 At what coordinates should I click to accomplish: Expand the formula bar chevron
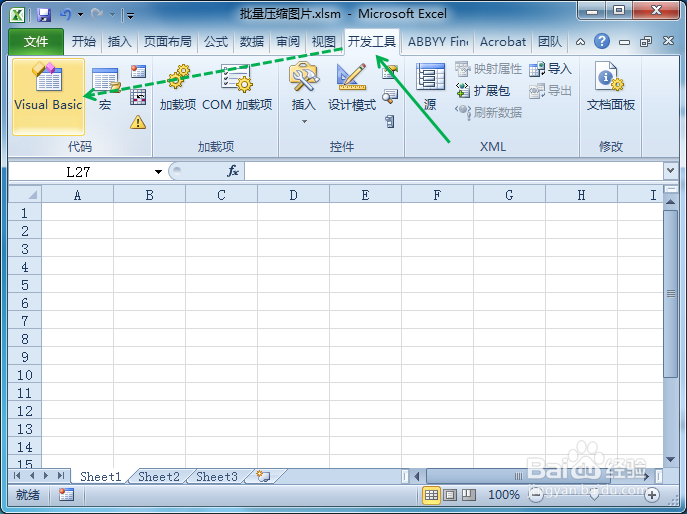pos(670,171)
